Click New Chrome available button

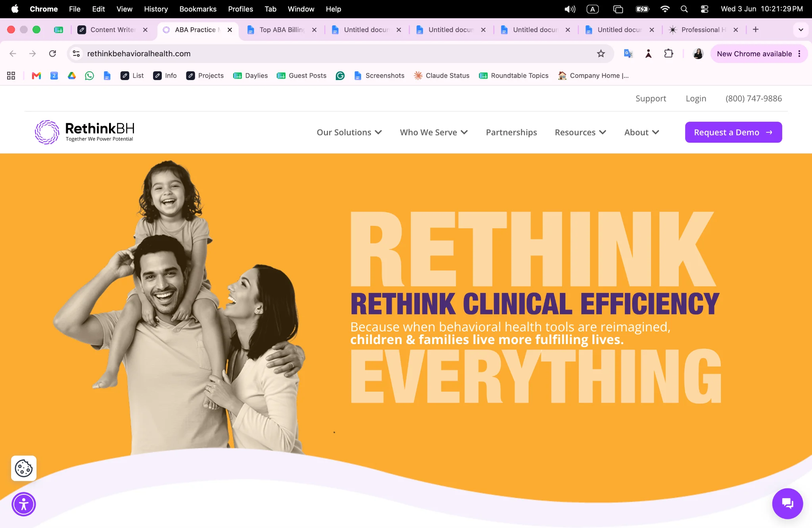(754, 54)
